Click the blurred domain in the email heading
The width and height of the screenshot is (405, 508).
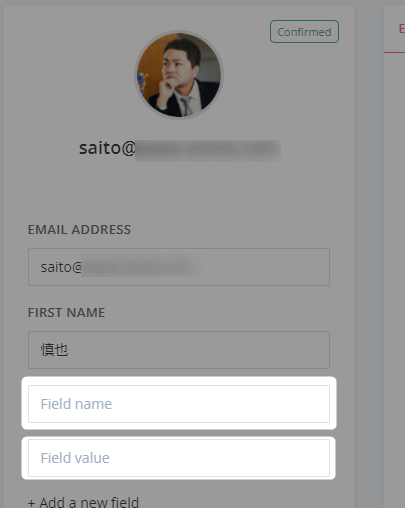(208, 151)
